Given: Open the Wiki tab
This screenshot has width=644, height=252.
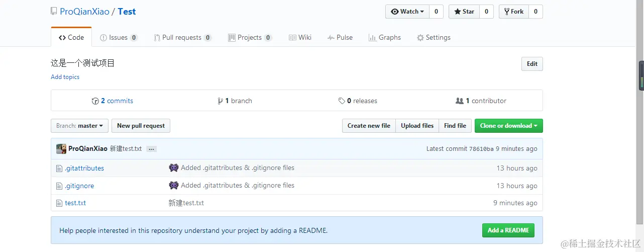Looking at the screenshot, I should tap(300, 37).
